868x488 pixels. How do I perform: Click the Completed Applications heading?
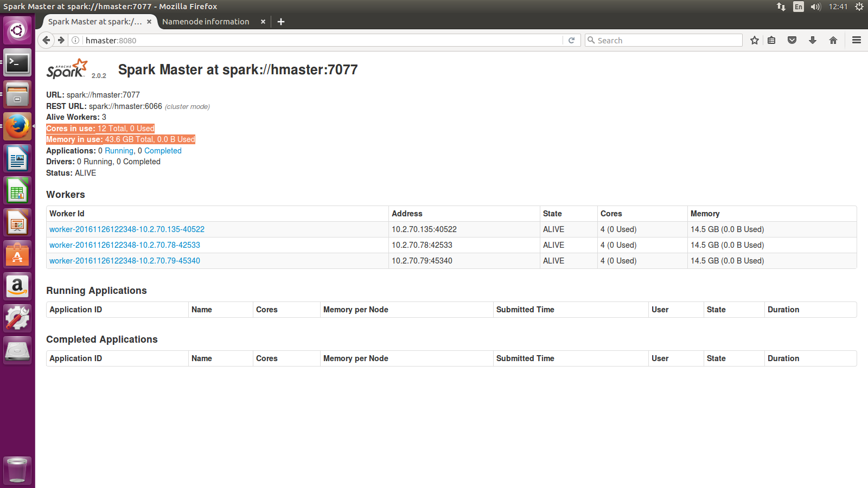(102, 339)
